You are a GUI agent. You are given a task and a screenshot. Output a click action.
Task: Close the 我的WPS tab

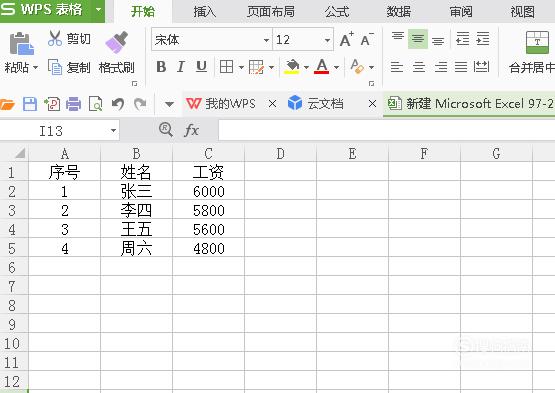tap(272, 104)
